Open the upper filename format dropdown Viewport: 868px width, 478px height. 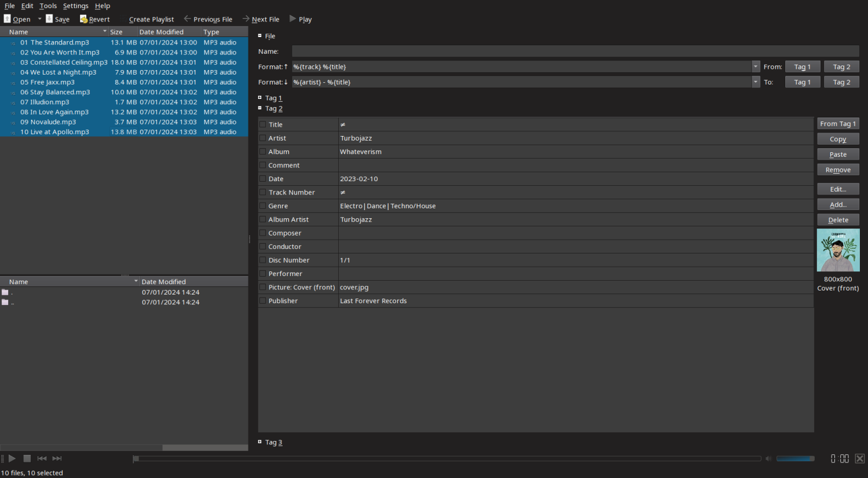pos(756,67)
